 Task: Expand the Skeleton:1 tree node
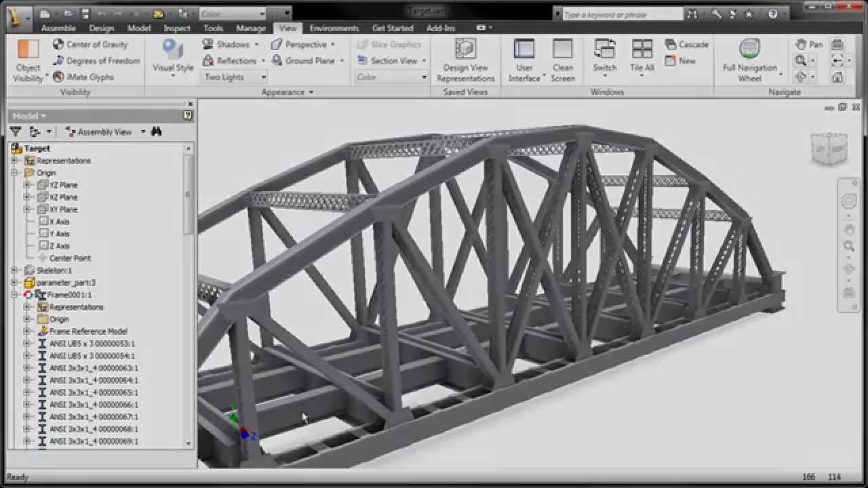[14, 270]
